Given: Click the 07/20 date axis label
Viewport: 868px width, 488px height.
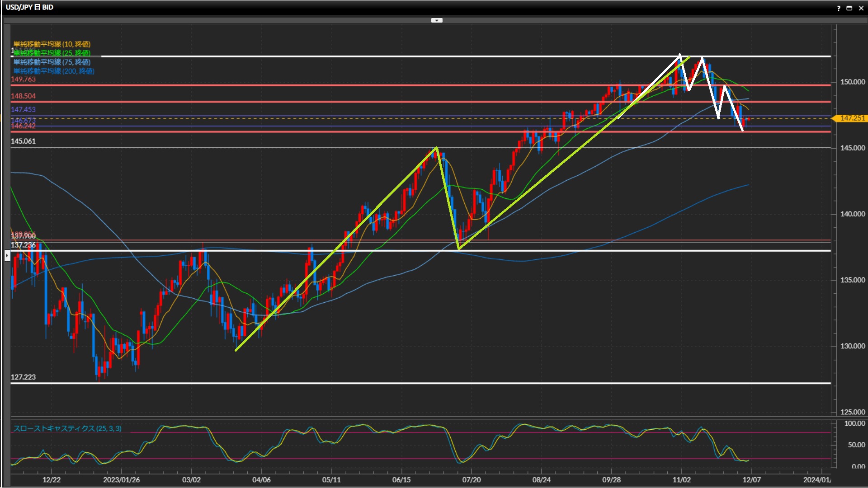Looking at the screenshot, I should pyautogui.click(x=471, y=479).
